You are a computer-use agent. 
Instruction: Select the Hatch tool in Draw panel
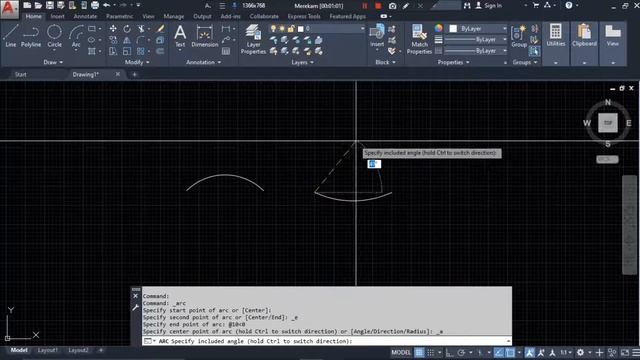92,51
